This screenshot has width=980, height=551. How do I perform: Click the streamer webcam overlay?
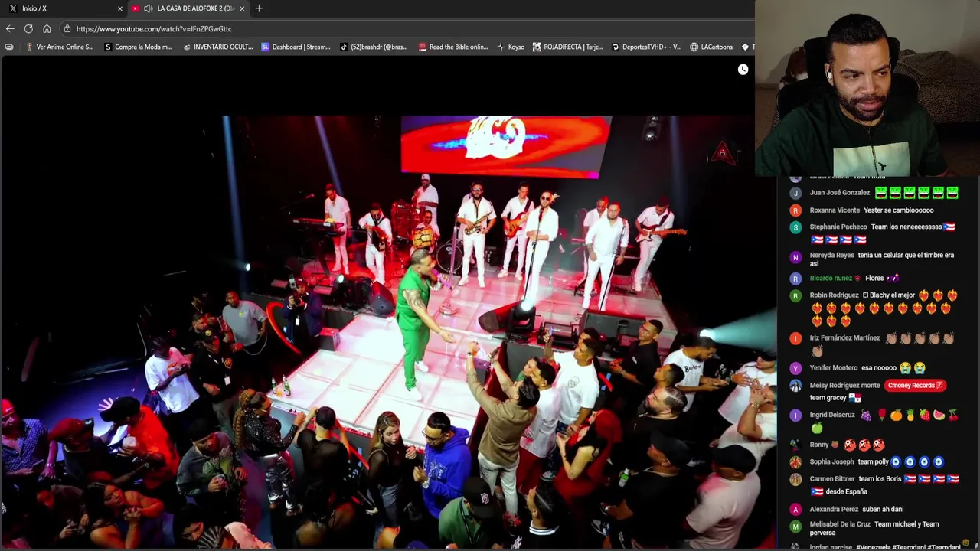click(x=867, y=88)
